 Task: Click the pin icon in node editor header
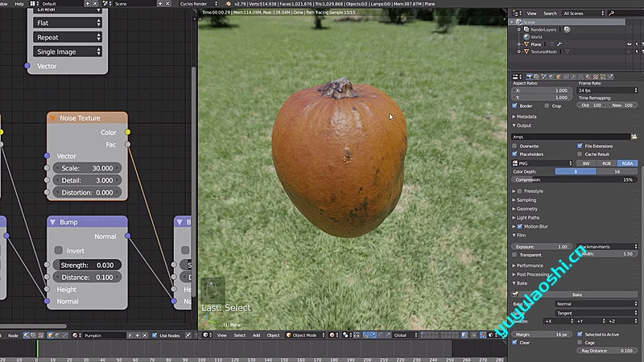click(188, 335)
